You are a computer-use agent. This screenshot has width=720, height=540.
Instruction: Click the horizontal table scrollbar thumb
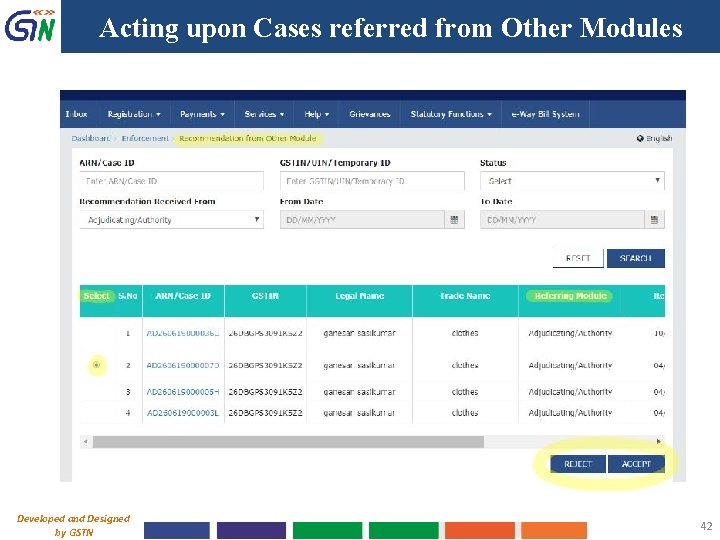point(288,442)
